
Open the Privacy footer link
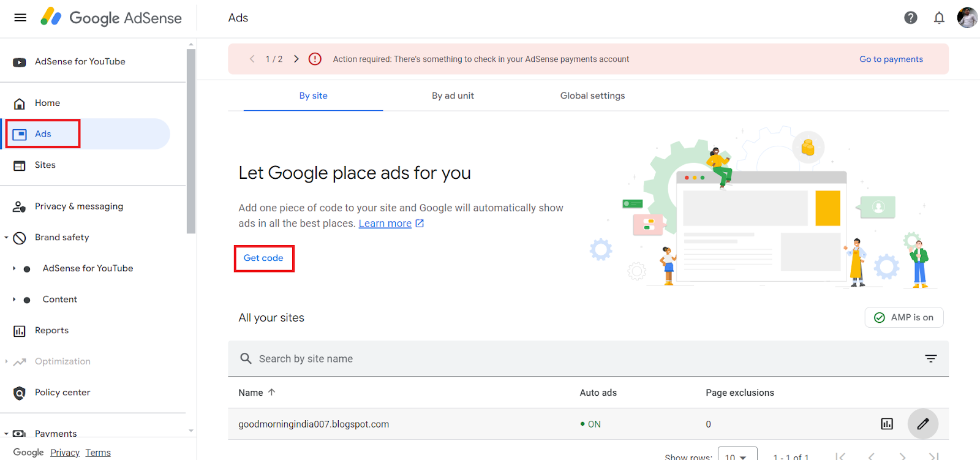pos(65,453)
